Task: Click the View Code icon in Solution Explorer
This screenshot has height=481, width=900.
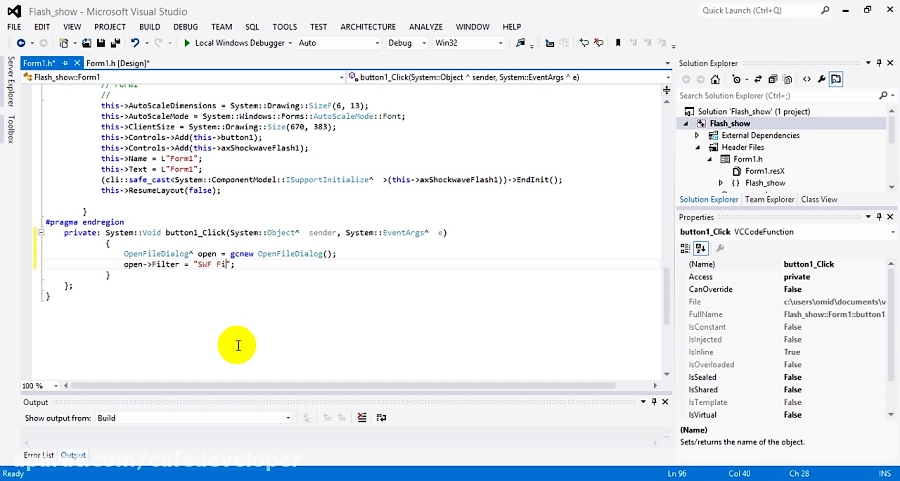Action: (806, 79)
